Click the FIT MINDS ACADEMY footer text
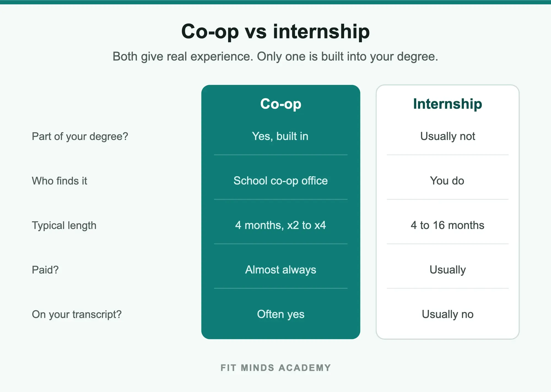Viewport: 551px width, 392px height. (x=275, y=368)
